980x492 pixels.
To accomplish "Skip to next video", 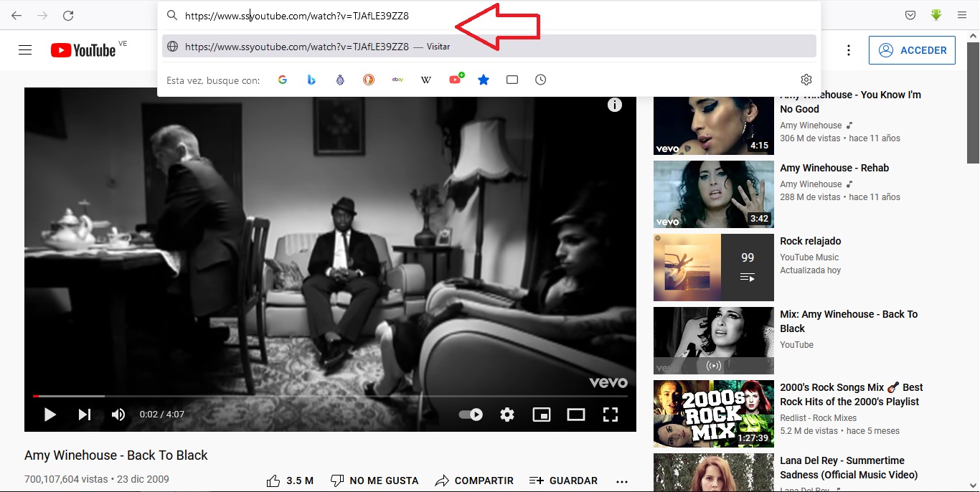I will coord(85,414).
